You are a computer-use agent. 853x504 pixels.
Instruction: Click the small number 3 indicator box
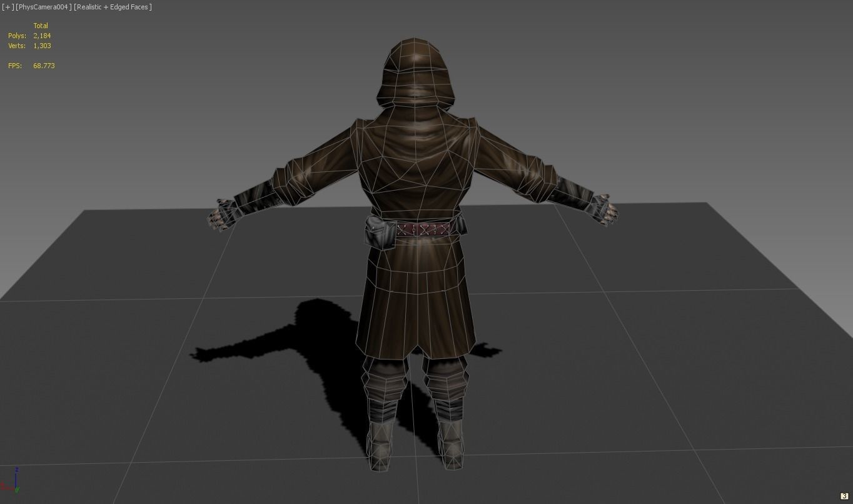click(x=844, y=496)
